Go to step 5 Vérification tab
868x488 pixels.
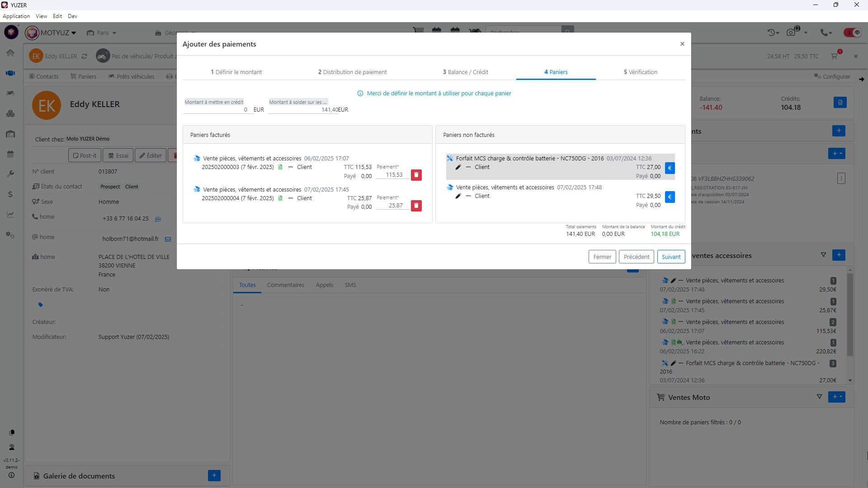tap(640, 72)
